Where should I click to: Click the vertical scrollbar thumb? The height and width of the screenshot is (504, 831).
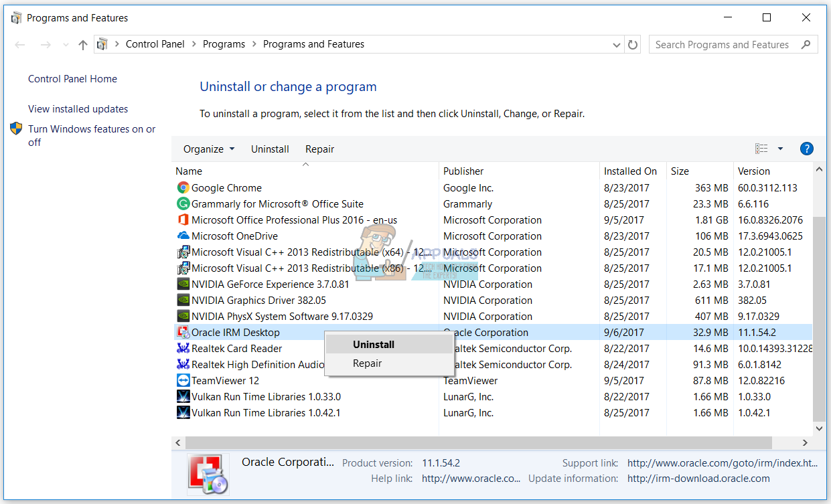820,318
